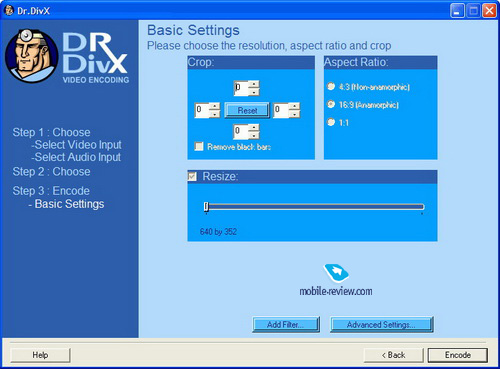
Task: Click the '640 by 352' resolution text
Action: (218, 232)
